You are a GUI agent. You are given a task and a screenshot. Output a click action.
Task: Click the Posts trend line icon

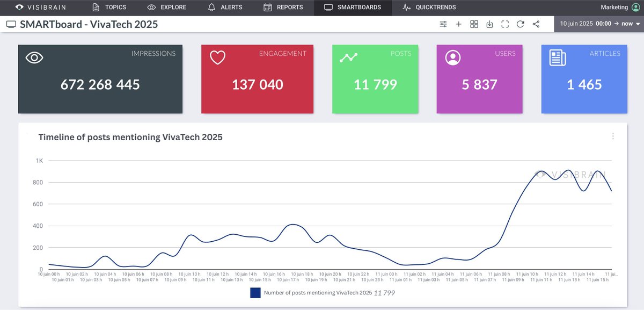pos(348,57)
